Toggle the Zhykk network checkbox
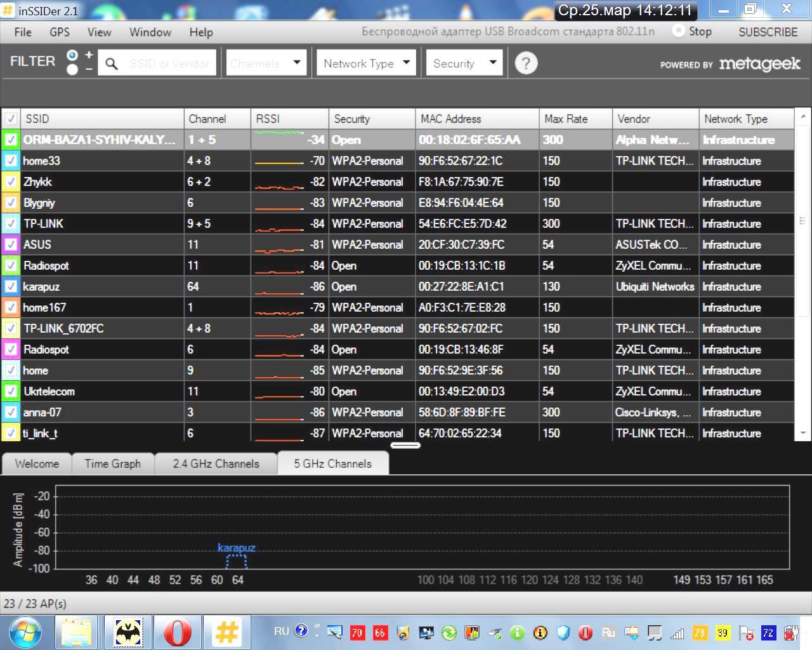This screenshot has height=650, width=812. point(11,182)
